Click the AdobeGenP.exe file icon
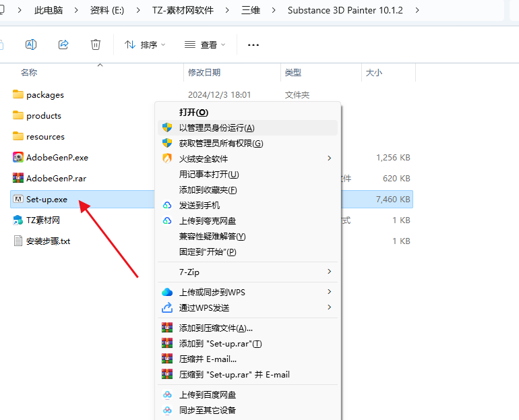Screen dimensions: 519x420 click(18, 157)
